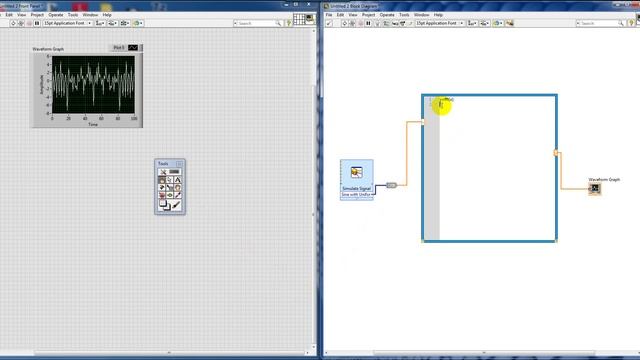This screenshot has height=360, width=640.
Task: Click Step Over in Block Diagram toolbar
Action: (x=402, y=23)
